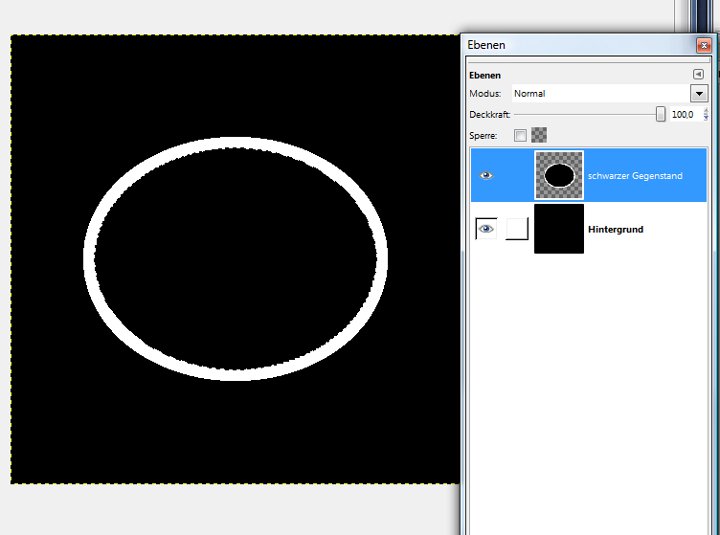
Task: Hide the 'schwarzer Gegenstand' layer via eye icon
Action: (487, 176)
